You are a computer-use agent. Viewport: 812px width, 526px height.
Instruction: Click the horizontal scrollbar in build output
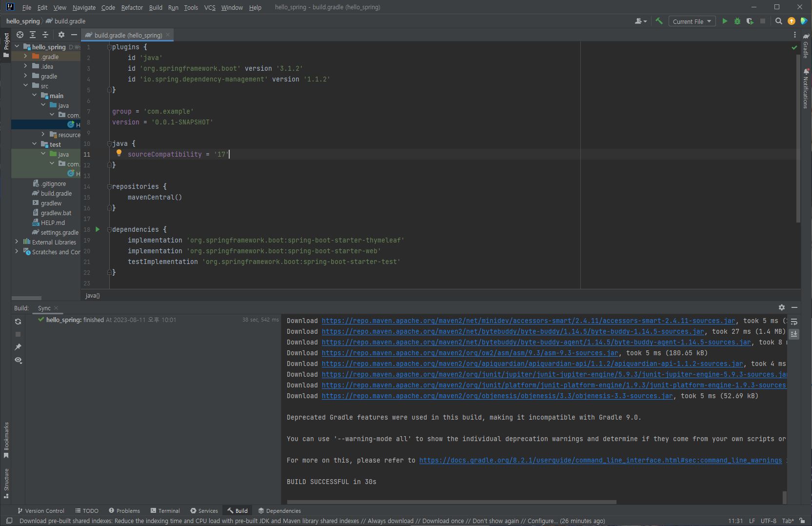coord(452,502)
